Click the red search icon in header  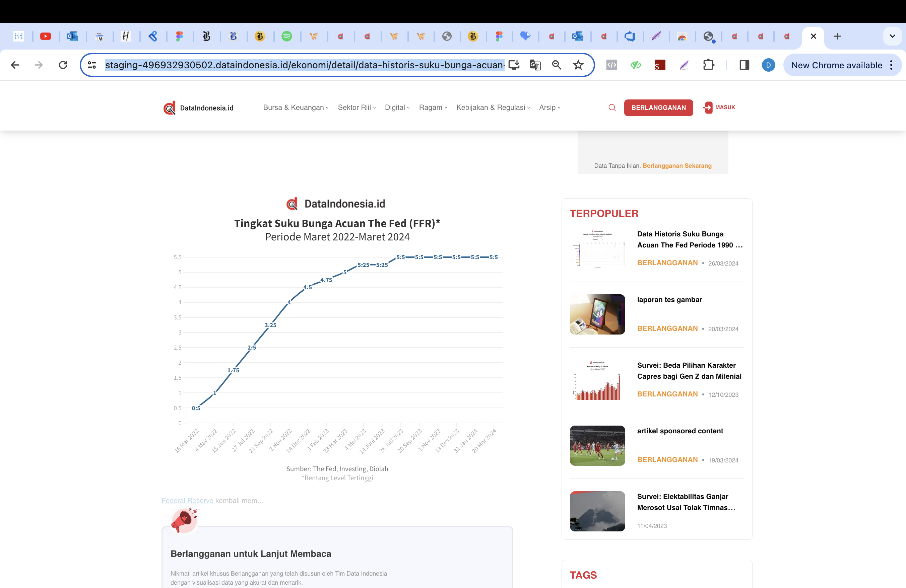point(612,107)
